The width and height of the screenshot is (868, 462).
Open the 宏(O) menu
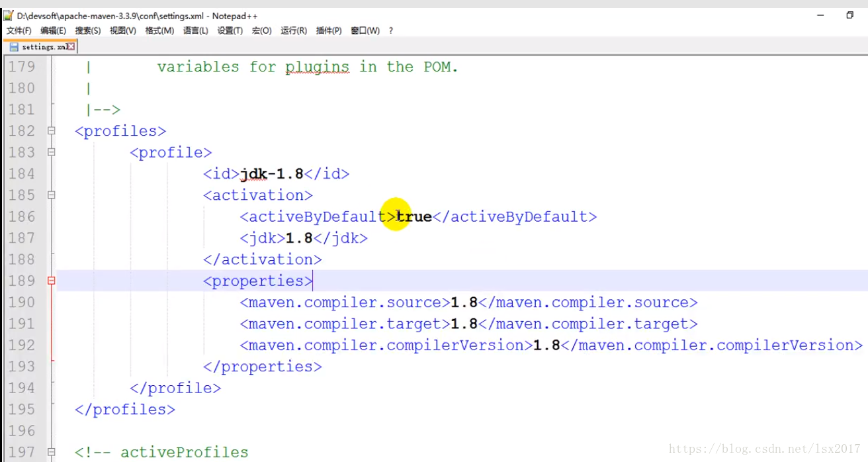(x=261, y=30)
